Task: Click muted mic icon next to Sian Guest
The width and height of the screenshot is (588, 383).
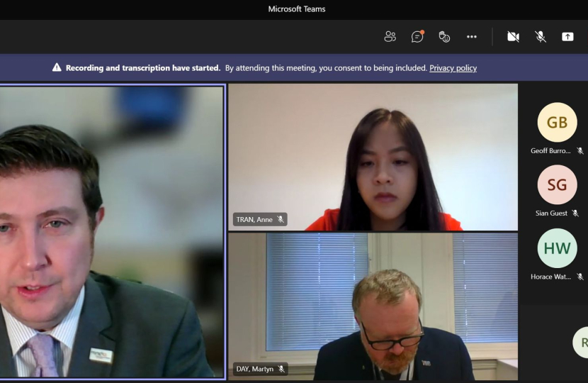Action: coord(575,213)
